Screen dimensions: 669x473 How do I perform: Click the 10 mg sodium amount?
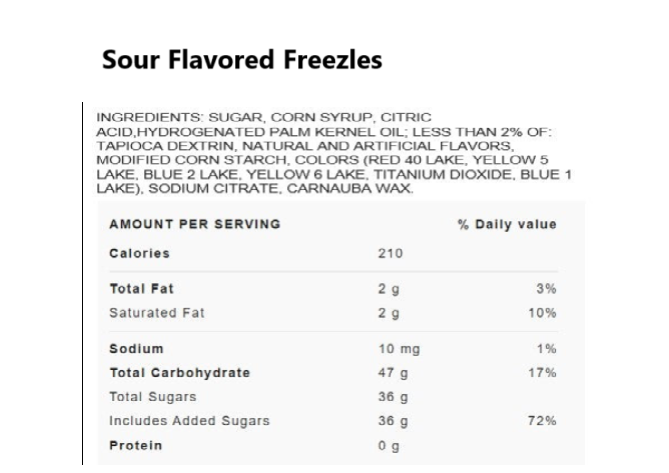point(399,349)
